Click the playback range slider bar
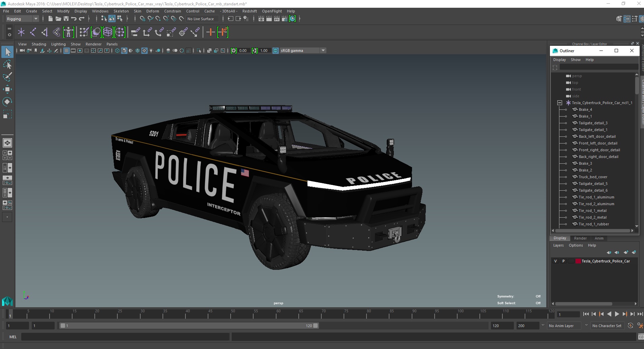Image resolution: width=644 pixels, height=349 pixels. tap(189, 326)
